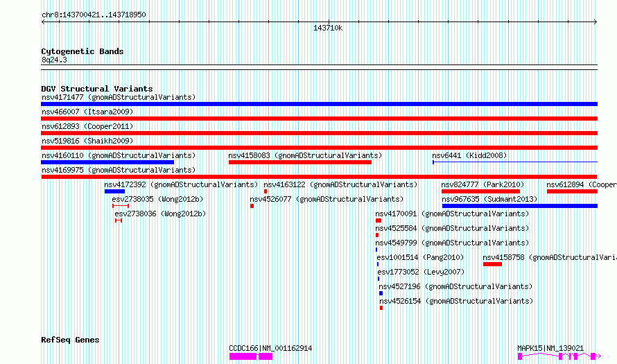Image resolution: width=617 pixels, height=364 pixels.
Task: Click the nsv4171477 blue variant bar
Action: pyautogui.click(x=319, y=104)
